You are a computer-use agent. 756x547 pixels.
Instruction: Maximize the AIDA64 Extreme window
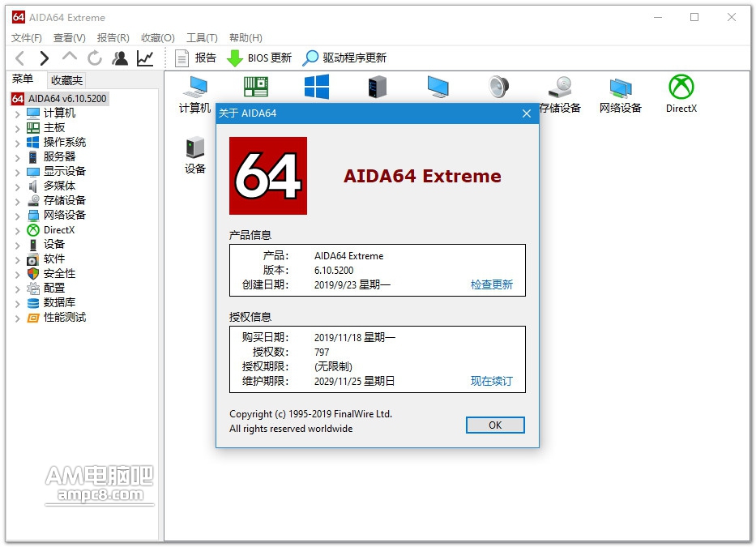(x=694, y=17)
